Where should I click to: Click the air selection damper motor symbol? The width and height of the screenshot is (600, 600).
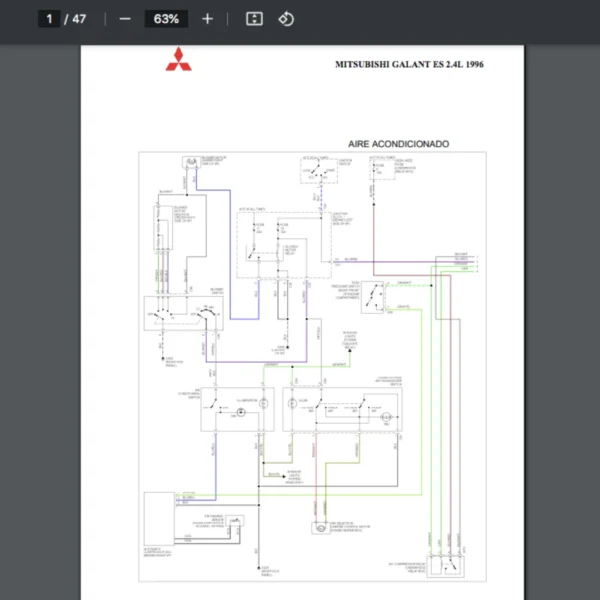click(x=321, y=527)
